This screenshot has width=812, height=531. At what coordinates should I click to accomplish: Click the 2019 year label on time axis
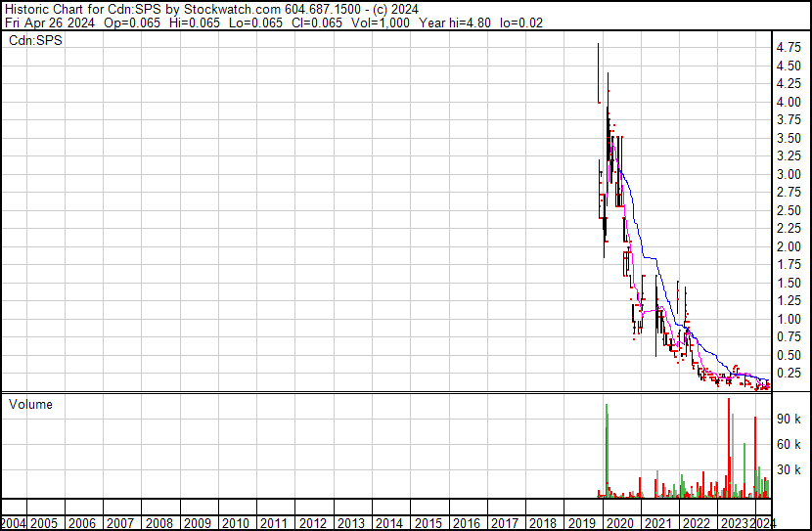pyautogui.click(x=581, y=522)
